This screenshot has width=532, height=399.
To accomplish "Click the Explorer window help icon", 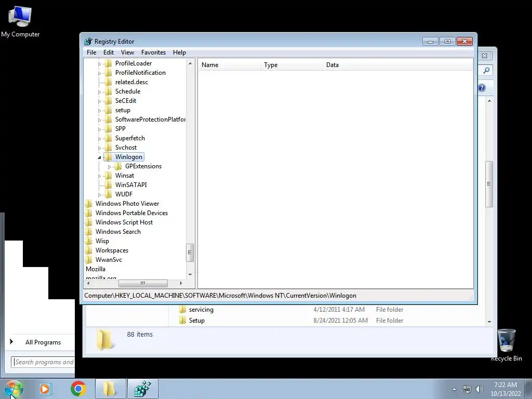I will click(x=482, y=88).
